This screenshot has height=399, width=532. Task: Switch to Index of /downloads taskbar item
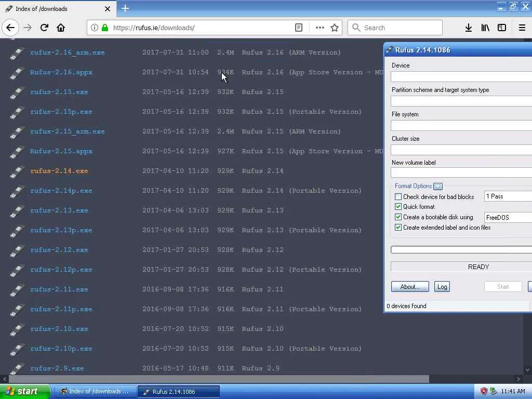(x=96, y=392)
